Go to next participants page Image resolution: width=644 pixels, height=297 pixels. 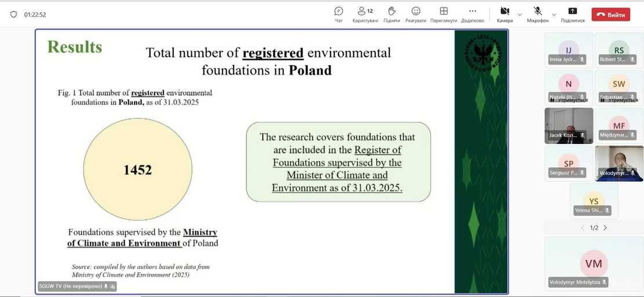(605, 228)
